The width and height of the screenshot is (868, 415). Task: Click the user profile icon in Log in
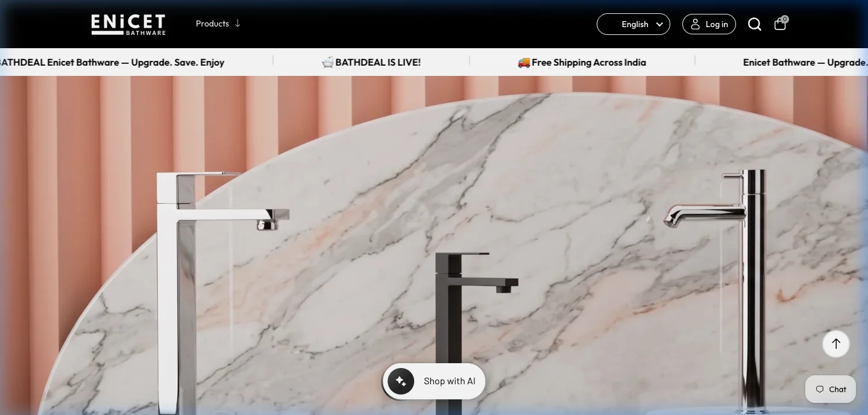(x=695, y=24)
